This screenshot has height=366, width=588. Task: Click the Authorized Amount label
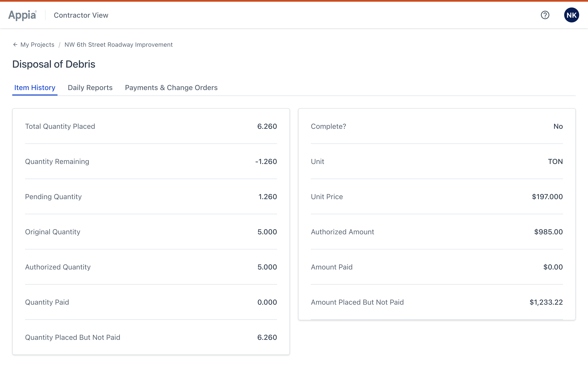(x=342, y=232)
